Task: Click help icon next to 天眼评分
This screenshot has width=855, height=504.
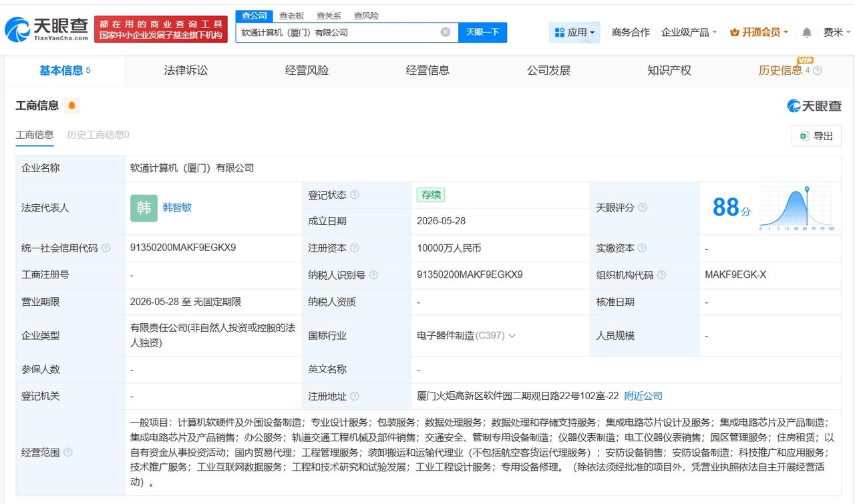Action: point(642,208)
